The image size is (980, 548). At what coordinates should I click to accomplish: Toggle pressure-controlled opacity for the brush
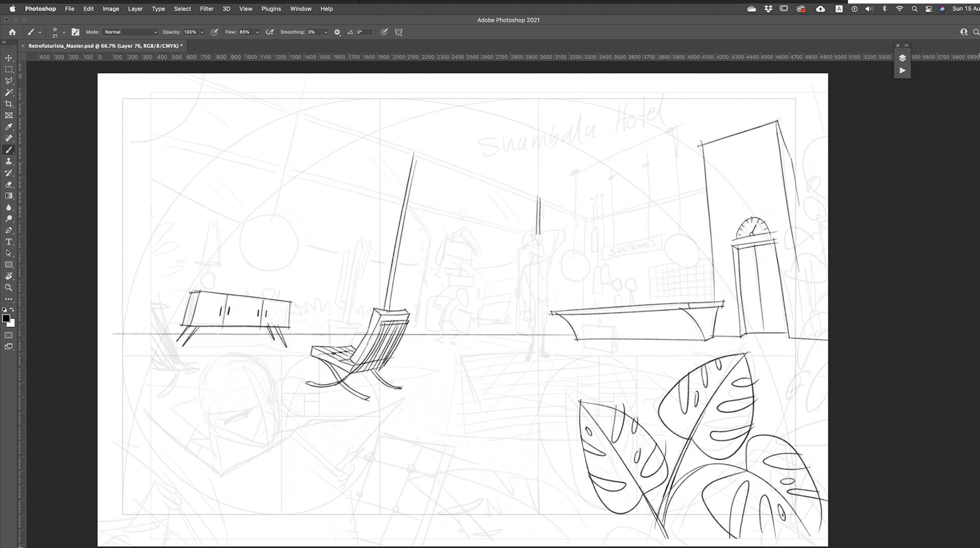214,32
